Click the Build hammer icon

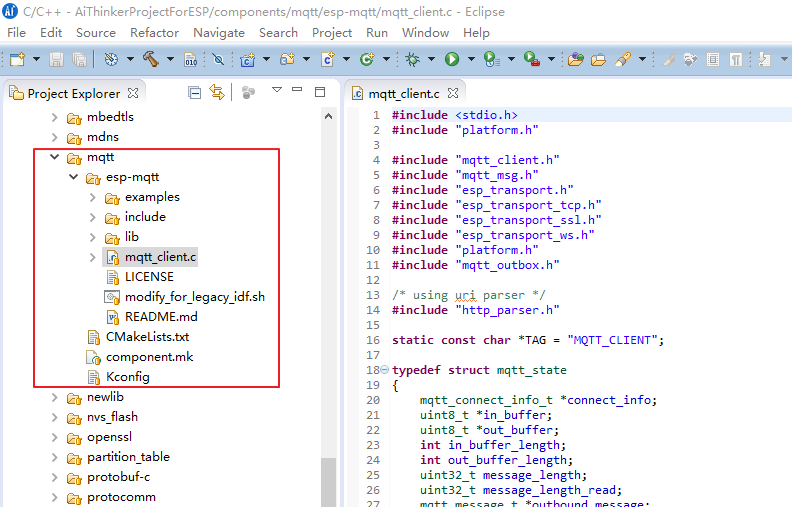(x=151, y=60)
